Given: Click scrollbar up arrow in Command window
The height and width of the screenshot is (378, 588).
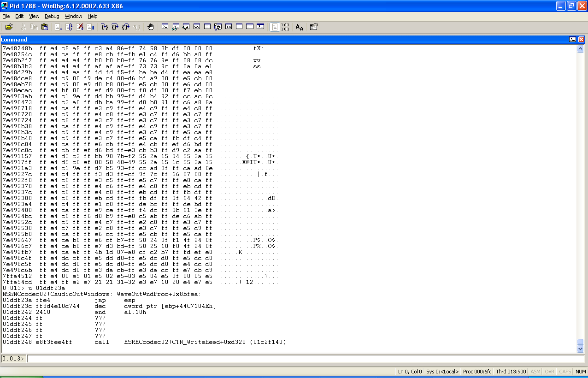Looking at the screenshot, I should [x=581, y=48].
